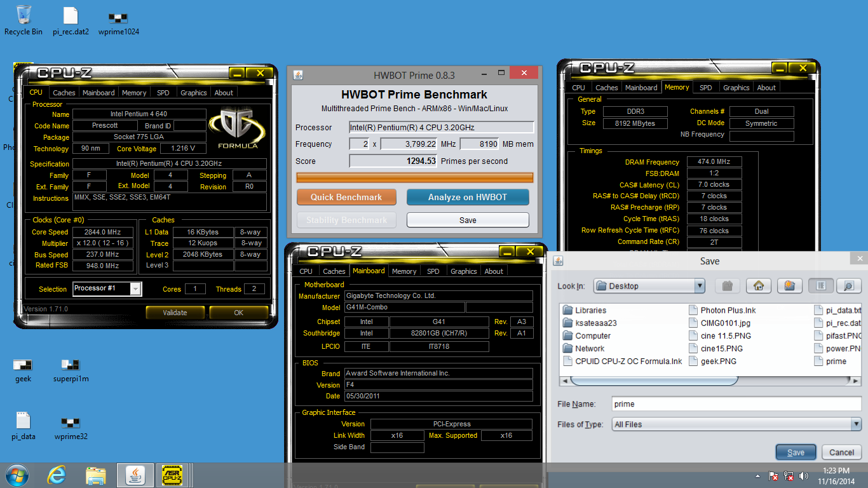Click HWBOT Prime orange progress bar
Screen dimensions: 868x488
[415, 177]
